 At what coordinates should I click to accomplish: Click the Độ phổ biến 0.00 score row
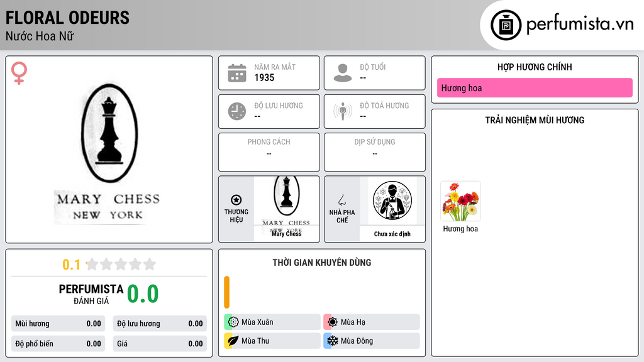(x=58, y=344)
